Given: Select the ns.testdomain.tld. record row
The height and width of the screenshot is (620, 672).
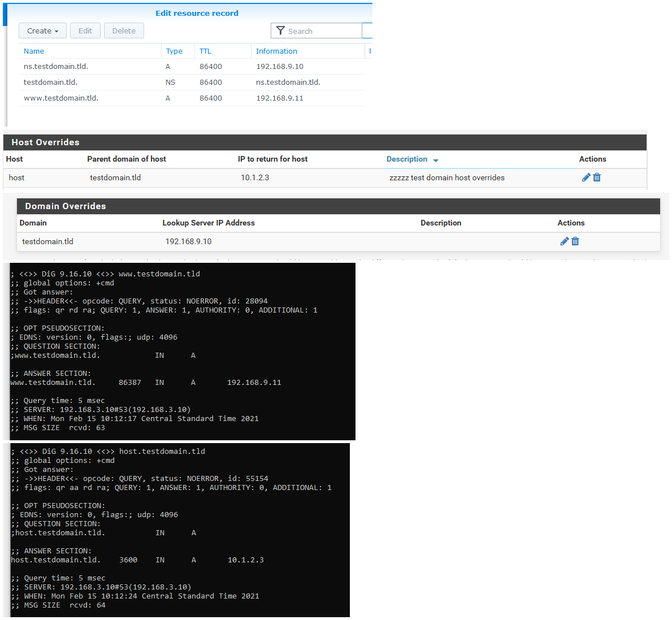Looking at the screenshot, I should (191, 67).
